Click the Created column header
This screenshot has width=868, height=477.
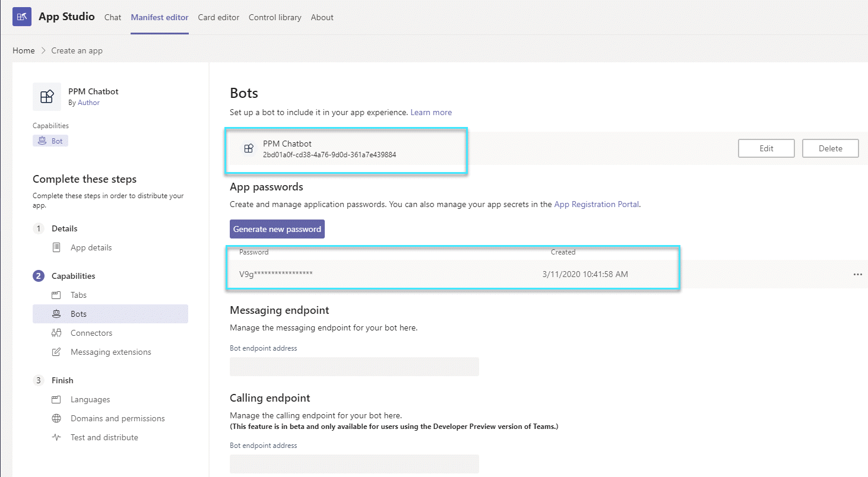click(563, 252)
